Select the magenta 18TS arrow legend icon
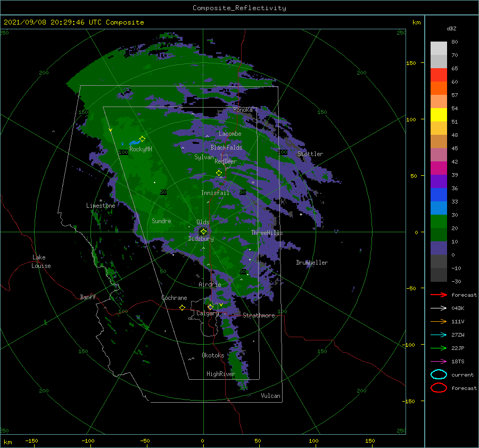 click(439, 361)
